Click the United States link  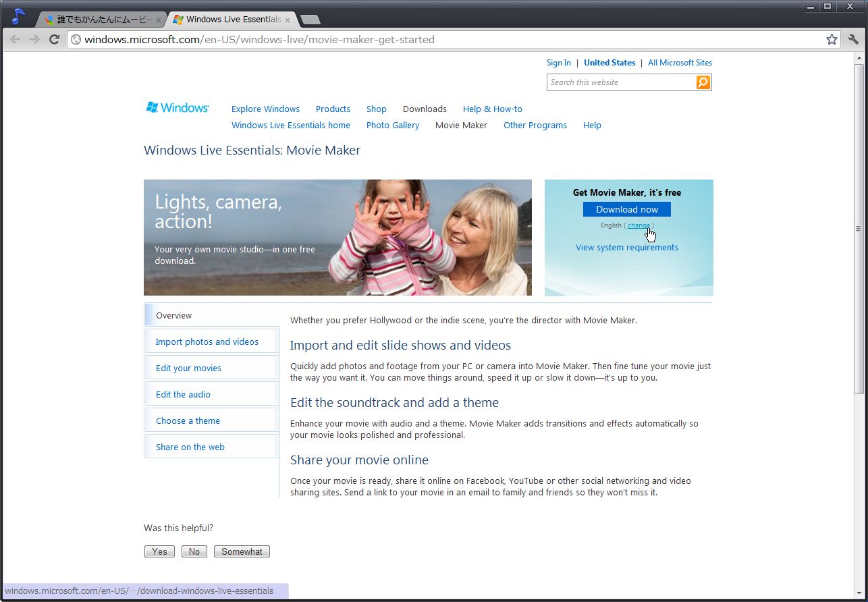[x=609, y=63]
